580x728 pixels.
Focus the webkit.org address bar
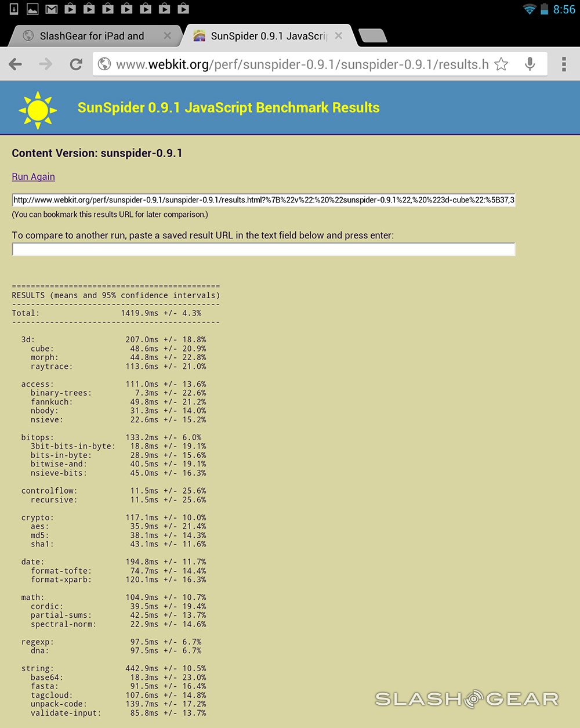(302, 64)
